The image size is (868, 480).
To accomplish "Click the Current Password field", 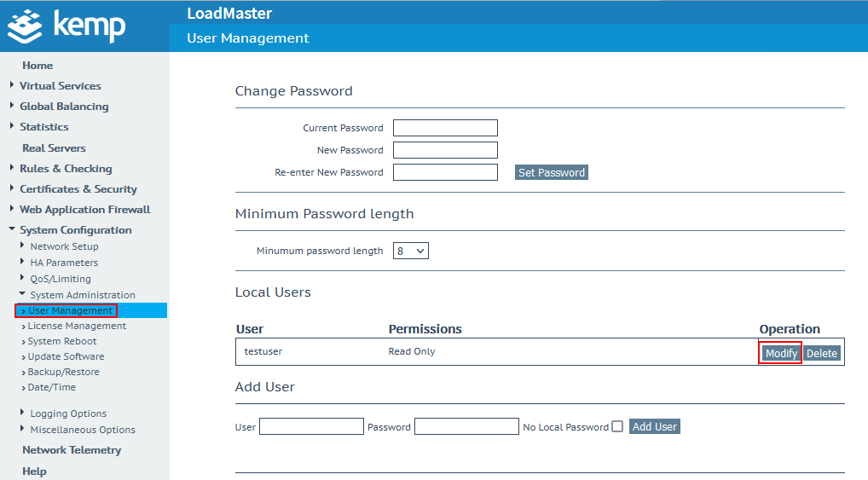I will click(445, 128).
